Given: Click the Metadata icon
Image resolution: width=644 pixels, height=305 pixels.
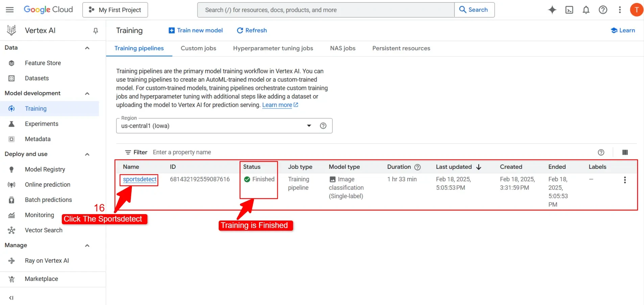Looking at the screenshot, I should (11, 139).
